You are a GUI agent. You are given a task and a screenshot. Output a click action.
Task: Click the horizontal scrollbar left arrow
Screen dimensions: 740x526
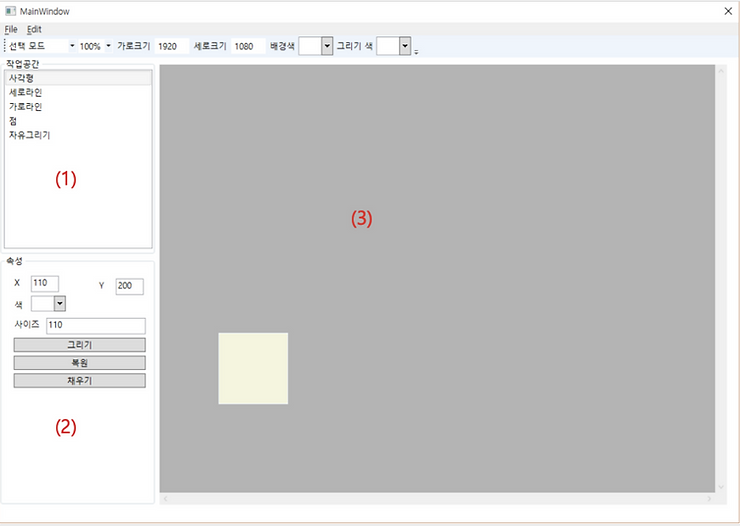click(x=165, y=499)
